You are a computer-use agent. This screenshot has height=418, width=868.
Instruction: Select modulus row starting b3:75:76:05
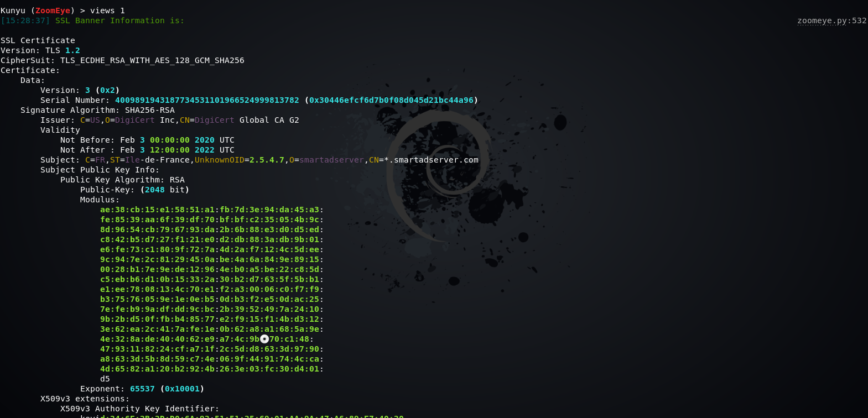tap(212, 299)
